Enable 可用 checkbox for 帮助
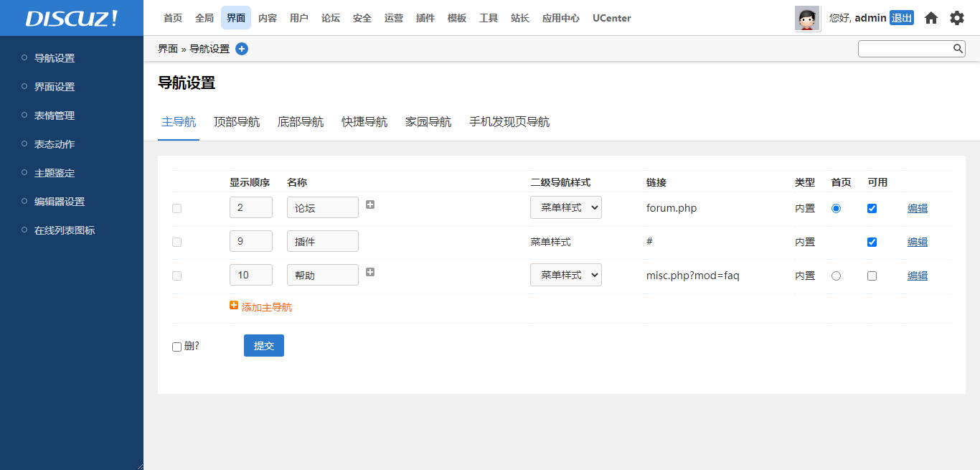The height and width of the screenshot is (470, 980). click(872, 276)
